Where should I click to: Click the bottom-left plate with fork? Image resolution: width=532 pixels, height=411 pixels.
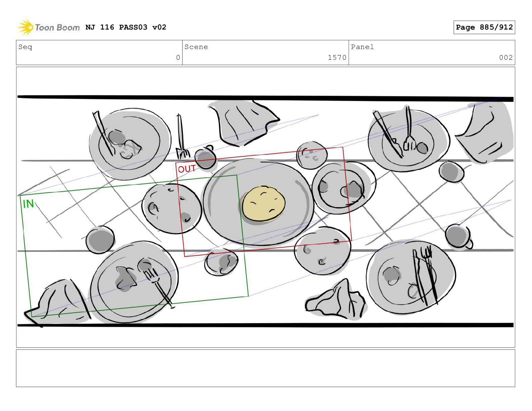[134, 281]
